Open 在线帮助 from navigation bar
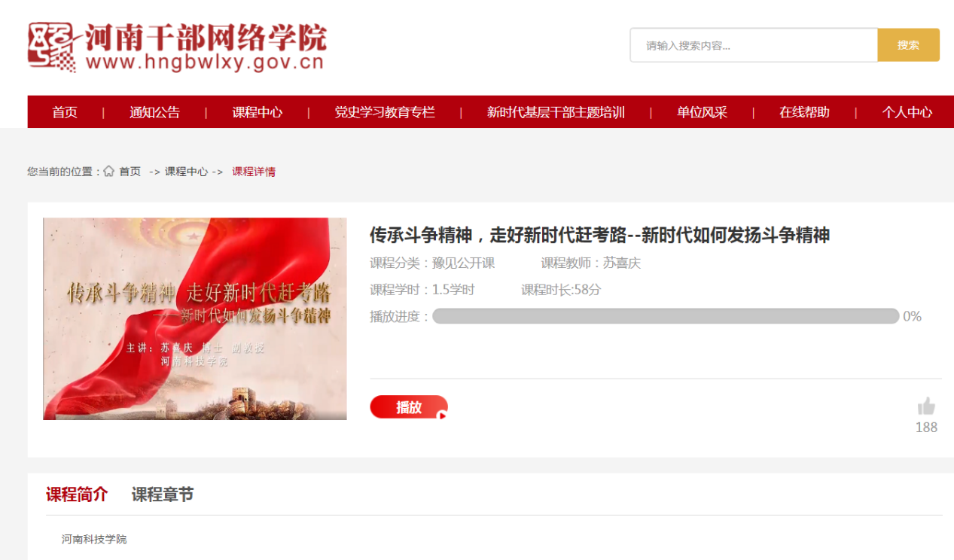Screen dimensions: 954x560 point(804,112)
